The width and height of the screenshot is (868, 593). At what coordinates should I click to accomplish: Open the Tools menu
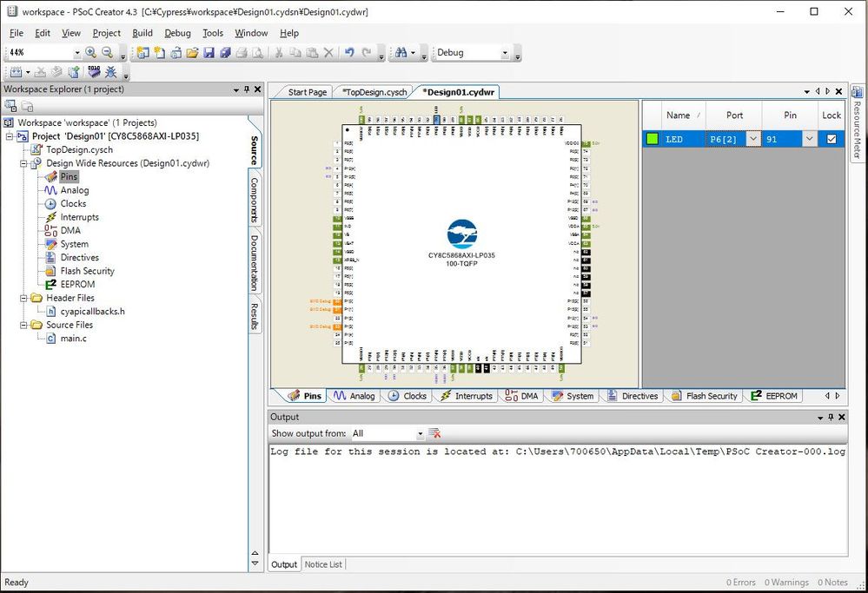pyautogui.click(x=213, y=33)
